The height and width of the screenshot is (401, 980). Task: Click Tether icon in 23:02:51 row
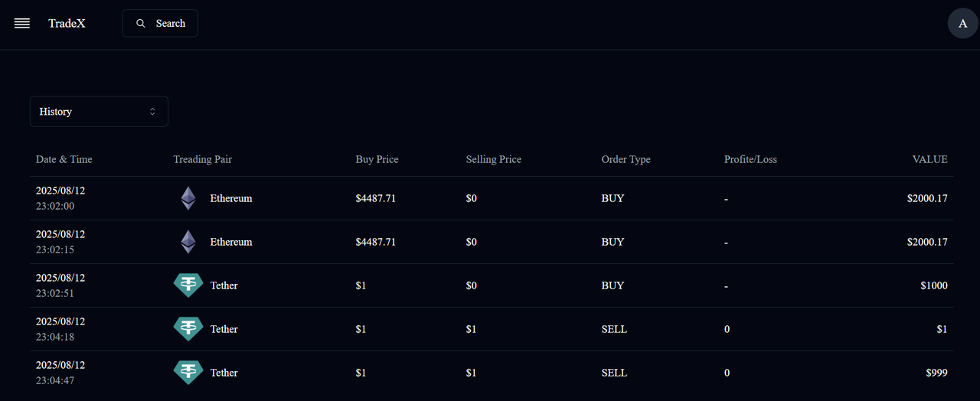(x=188, y=285)
